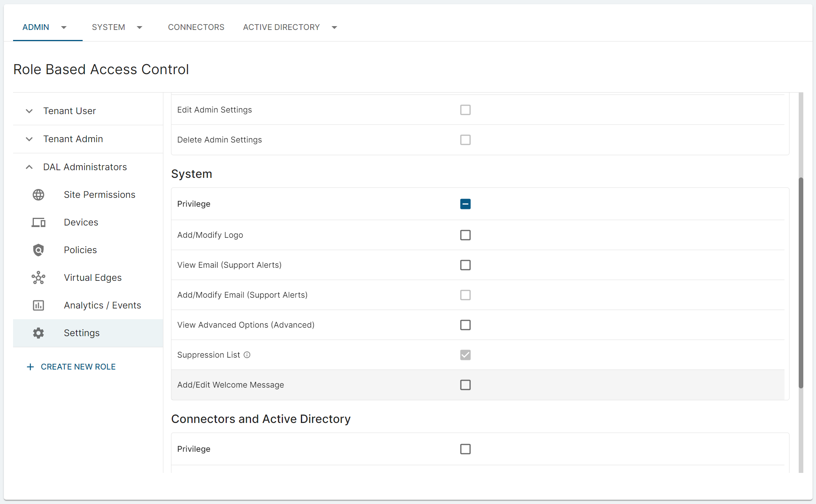Click the Settings gear icon
The image size is (816, 504).
(38, 333)
